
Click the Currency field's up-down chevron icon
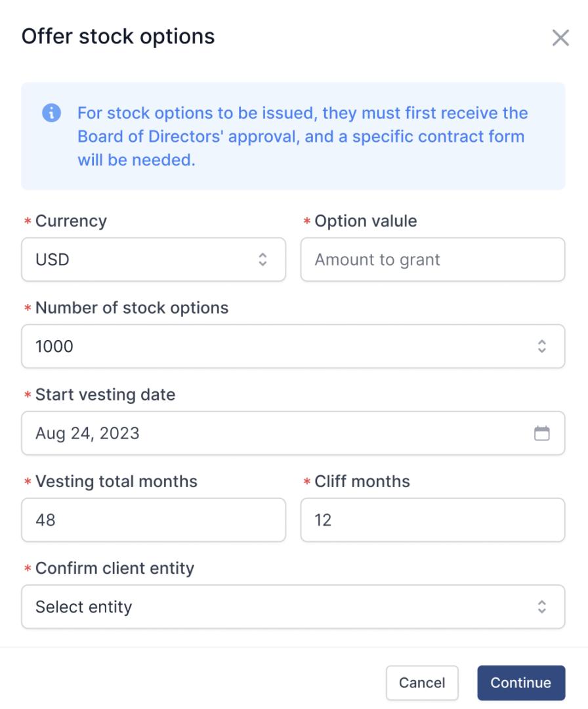pyautogui.click(x=262, y=259)
